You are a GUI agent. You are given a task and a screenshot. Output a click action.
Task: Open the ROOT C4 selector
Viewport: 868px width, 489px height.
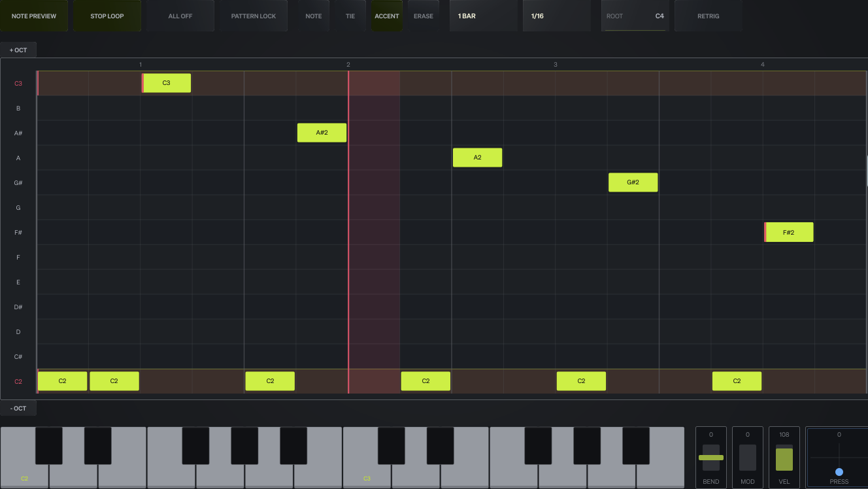[x=635, y=16]
